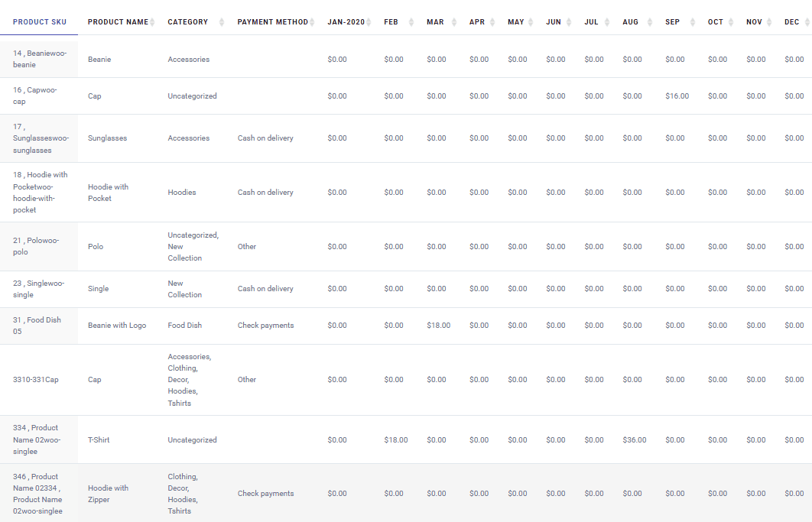
Task: Toggle sorting on the NOV column
Action: (767, 21)
